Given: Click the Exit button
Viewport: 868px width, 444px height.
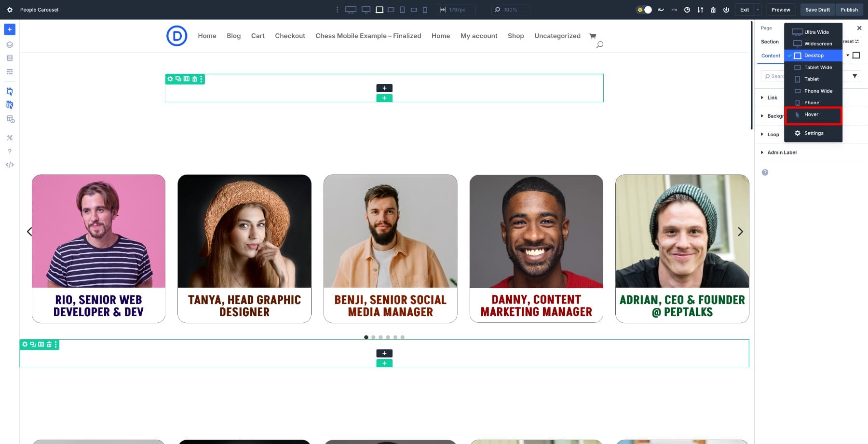Looking at the screenshot, I should (745, 10).
